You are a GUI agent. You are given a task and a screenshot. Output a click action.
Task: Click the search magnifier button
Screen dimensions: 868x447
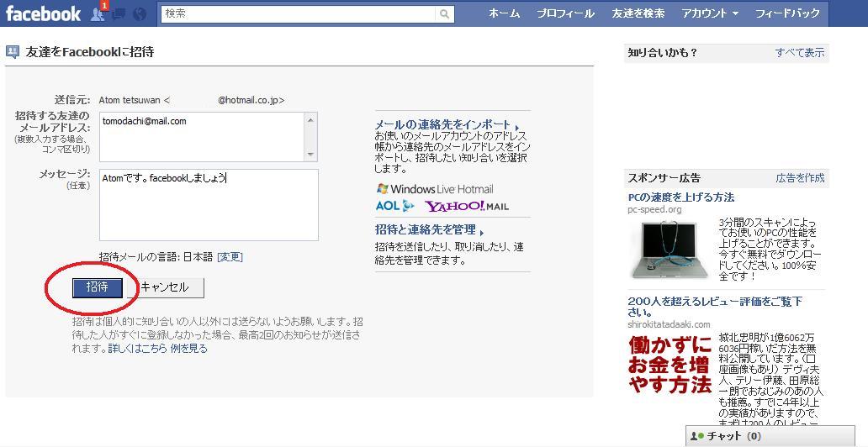[445, 13]
